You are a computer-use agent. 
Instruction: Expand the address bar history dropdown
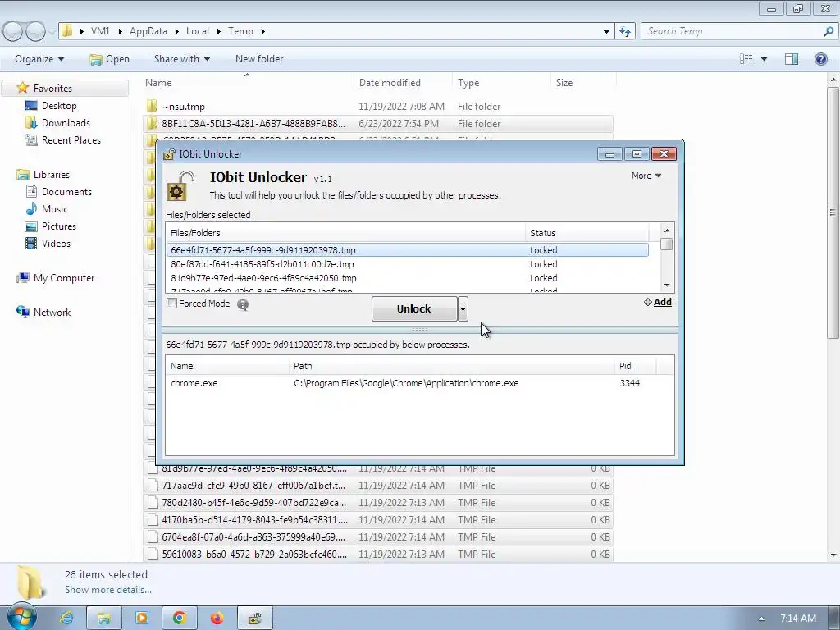point(606,32)
